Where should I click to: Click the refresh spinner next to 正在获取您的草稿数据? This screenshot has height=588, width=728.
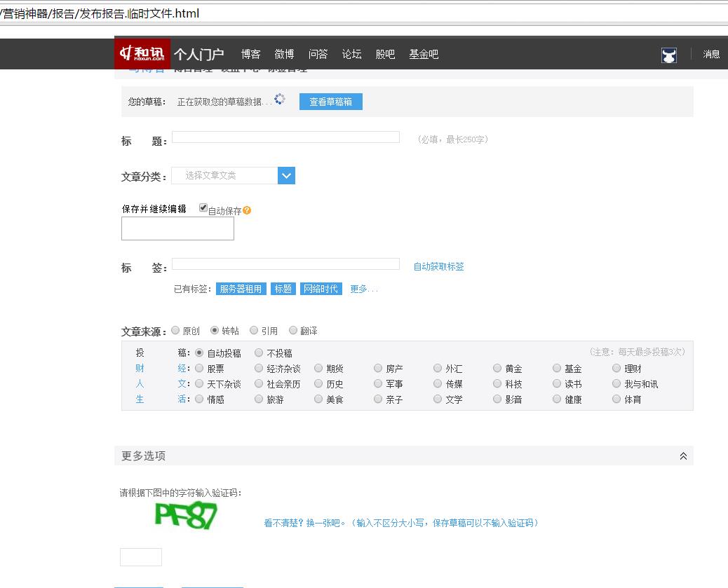[x=279, y=100]
